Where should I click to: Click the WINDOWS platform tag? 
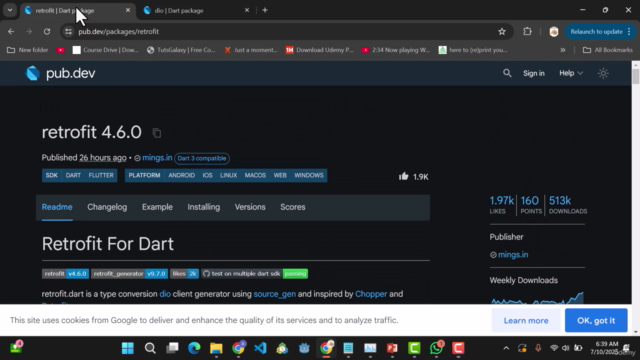(309, 175)
